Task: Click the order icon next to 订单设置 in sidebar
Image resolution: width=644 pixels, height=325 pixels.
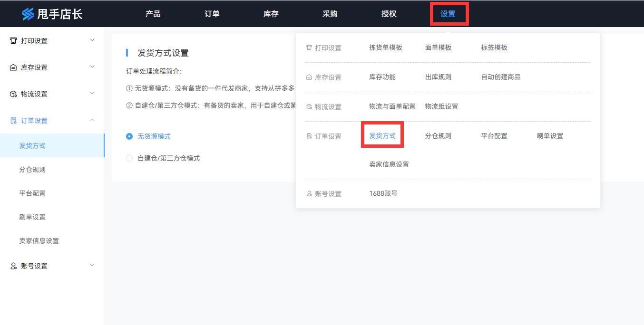Action: tap(12, 120)
